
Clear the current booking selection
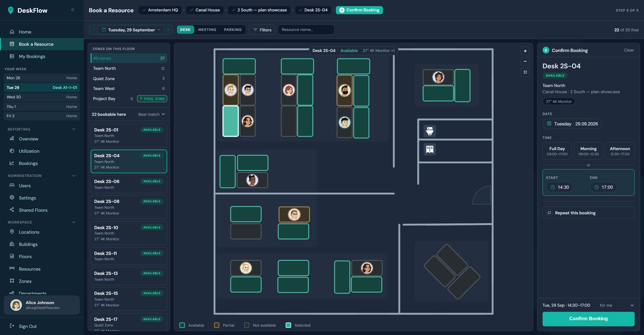[x=629, y=50]
